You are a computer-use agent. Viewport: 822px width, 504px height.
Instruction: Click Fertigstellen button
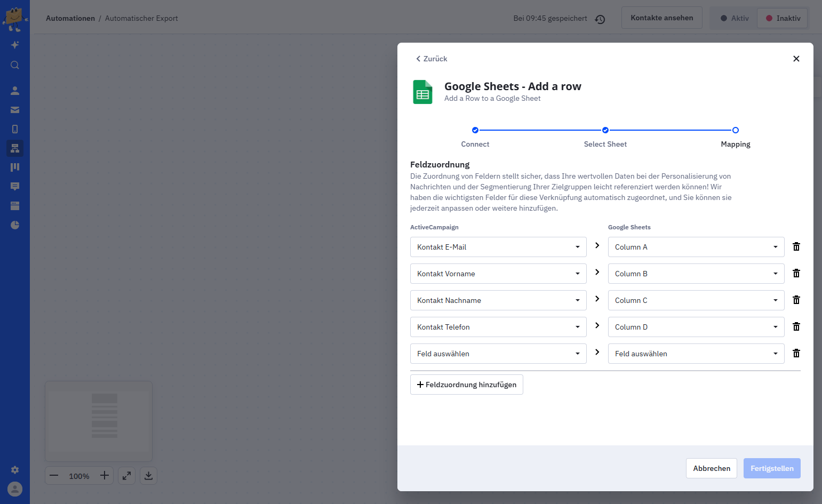click(772, 468)
